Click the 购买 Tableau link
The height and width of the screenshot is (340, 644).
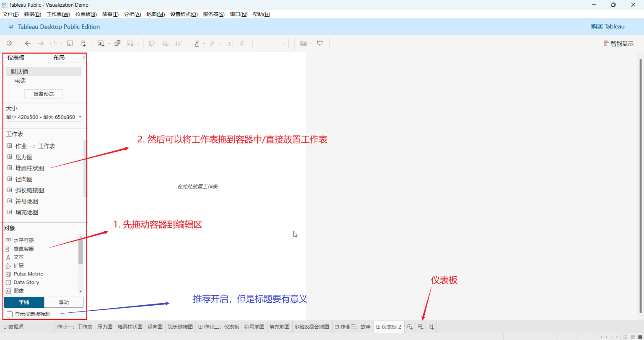coord(608,26)
